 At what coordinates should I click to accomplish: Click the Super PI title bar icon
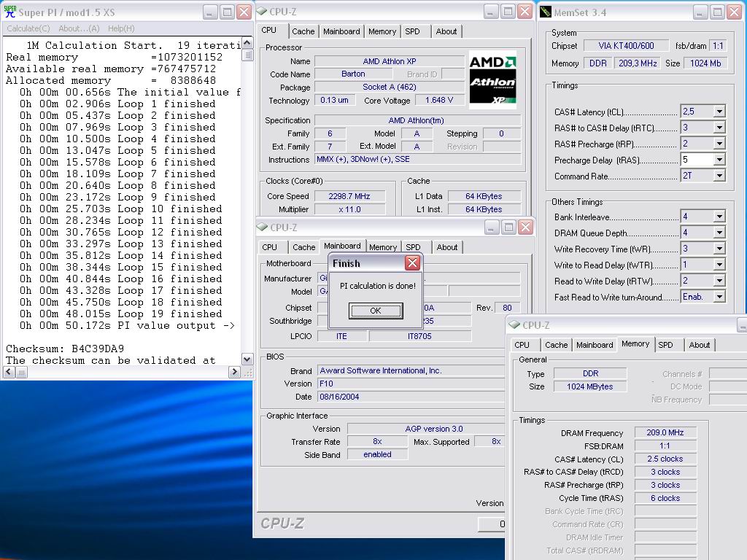pos(10,12)
